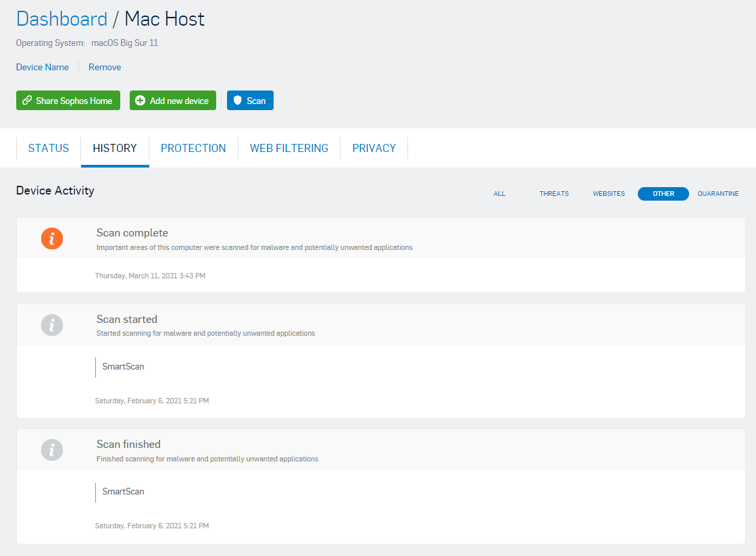
Task: Click the plus icon on Add new device
Action: coord(140,101)
